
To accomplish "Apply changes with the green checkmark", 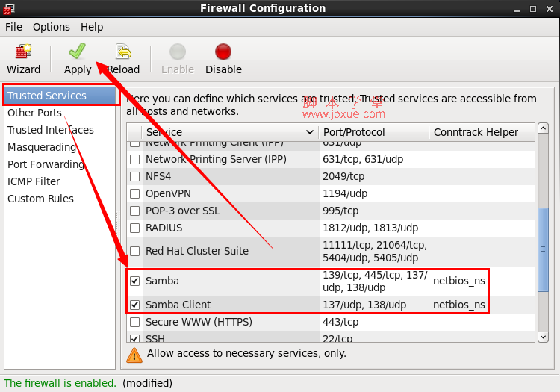I will (x=78, y=51).
